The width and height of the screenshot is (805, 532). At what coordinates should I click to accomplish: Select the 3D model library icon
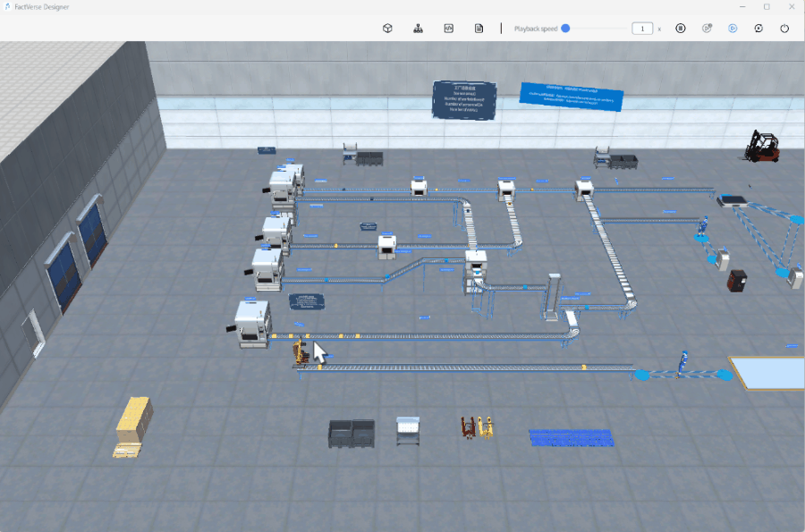click(386, 28)
